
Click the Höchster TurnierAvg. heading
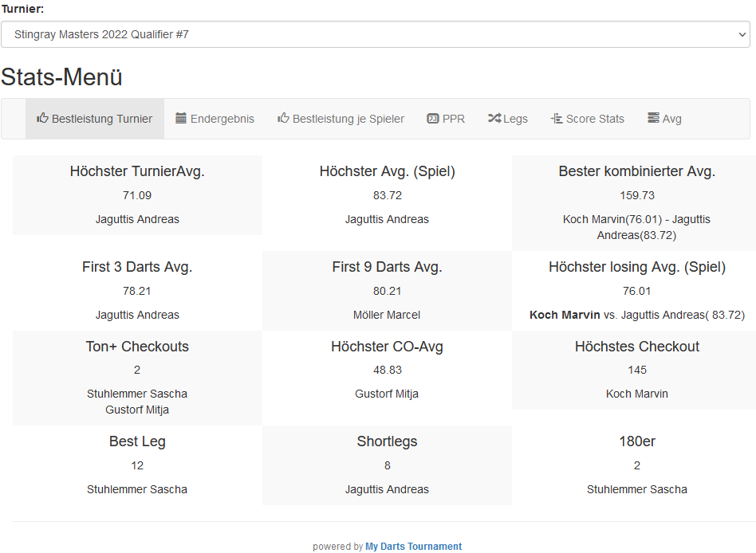click(137, 171)
